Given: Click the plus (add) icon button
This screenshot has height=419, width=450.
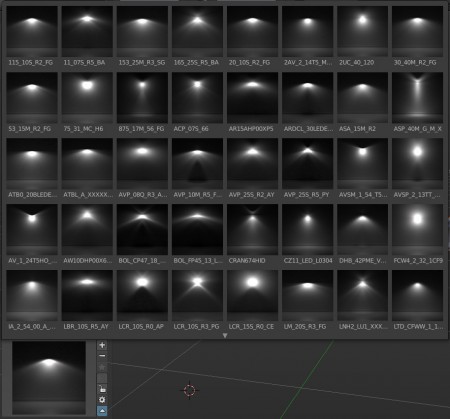Looking at the screenshot, I should tap(102, 345).
